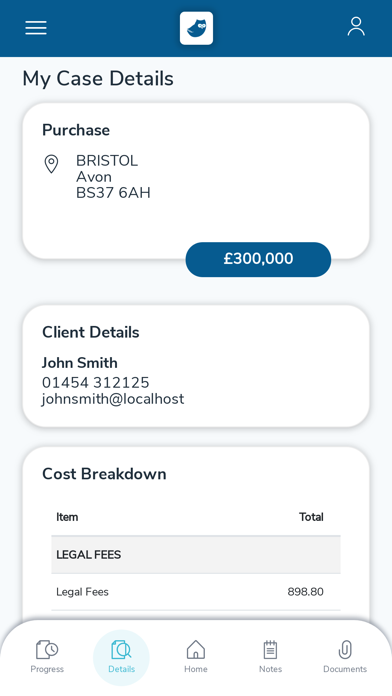Switch to the Documents tab label
Image resolution: width=392 pixels, height=696 pixels.
345,669
